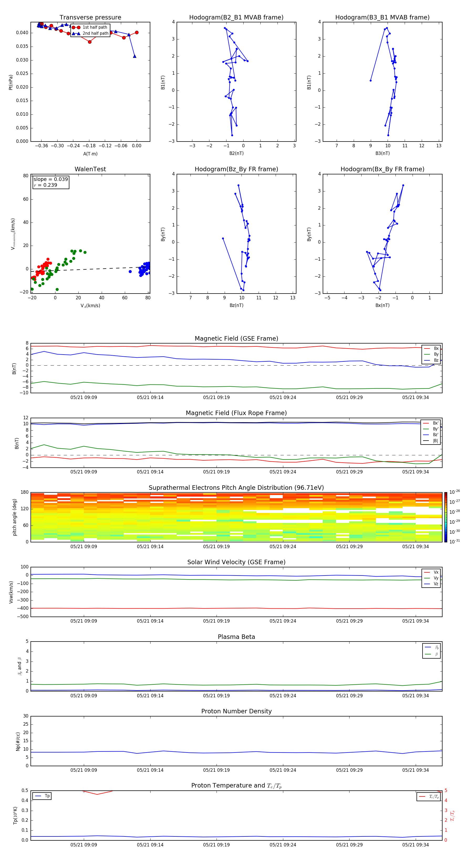This screenshot has height=868, width=473.
Task: Select the 'r = 0.239' annotation
Action: point(45,185)
